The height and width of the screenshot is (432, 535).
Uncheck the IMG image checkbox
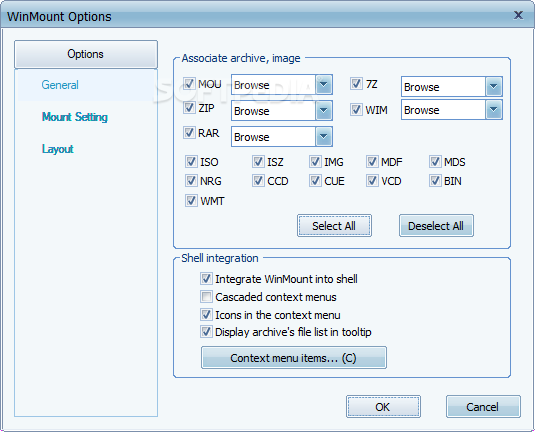pyautogui.click(x=315, y=161)
